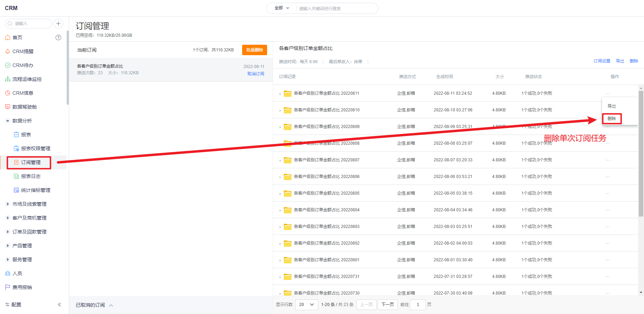Image resolution: width=644 pixels, height=314 pixels.
Task: Click 大小 column header
Action: 500,77
